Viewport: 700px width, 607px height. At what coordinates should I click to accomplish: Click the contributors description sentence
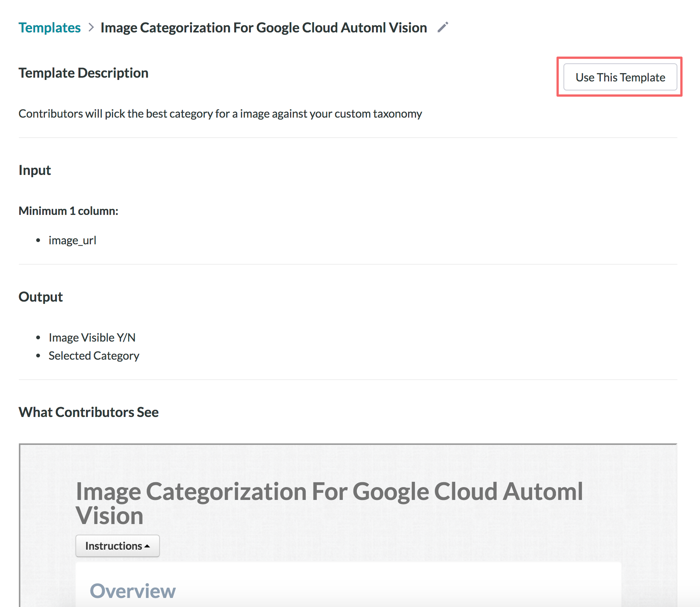220,113
